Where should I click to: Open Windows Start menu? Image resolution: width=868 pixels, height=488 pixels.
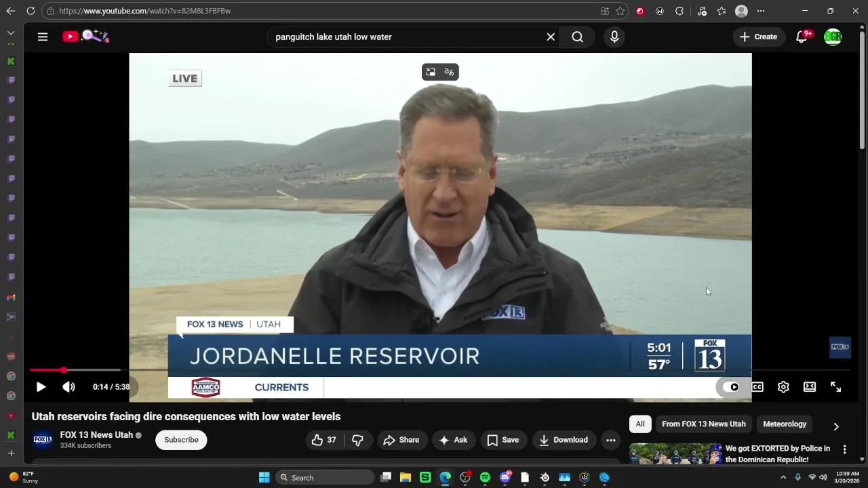(264, 477)
